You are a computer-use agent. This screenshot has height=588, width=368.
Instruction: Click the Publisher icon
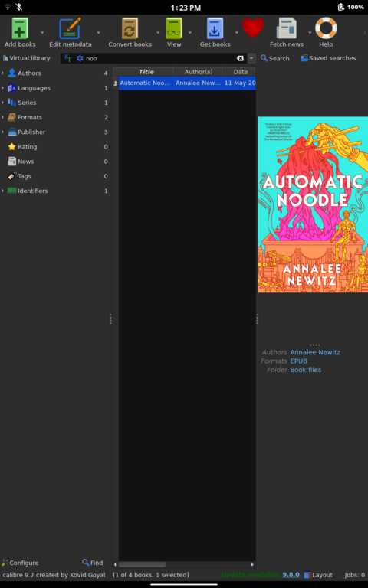click(x=11, y=132)
